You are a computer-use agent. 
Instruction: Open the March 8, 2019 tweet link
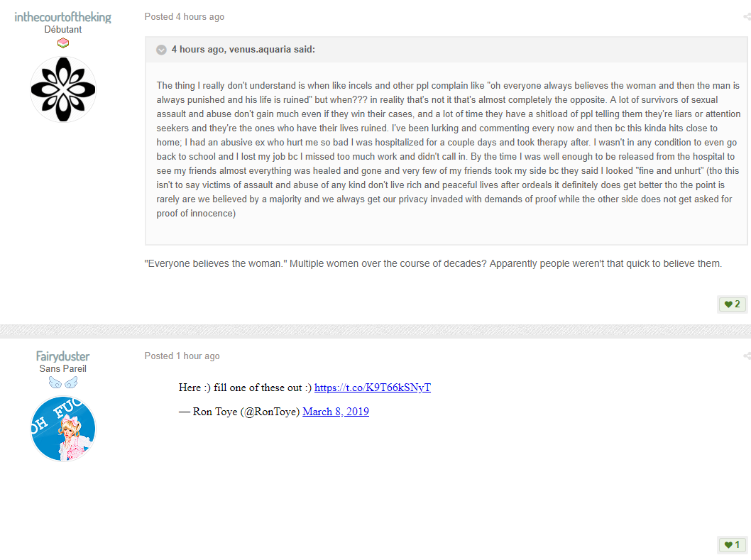tap(336, 412)
